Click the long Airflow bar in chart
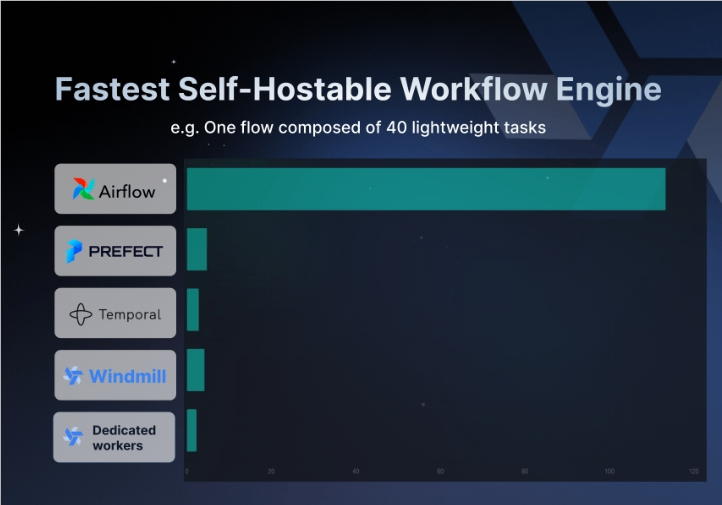This screenshot has height=505, width=722. click(x=426, y=189)
